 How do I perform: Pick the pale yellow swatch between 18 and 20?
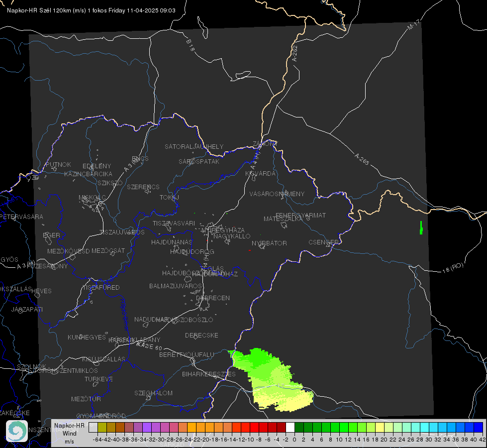click(x=380, y=427)
